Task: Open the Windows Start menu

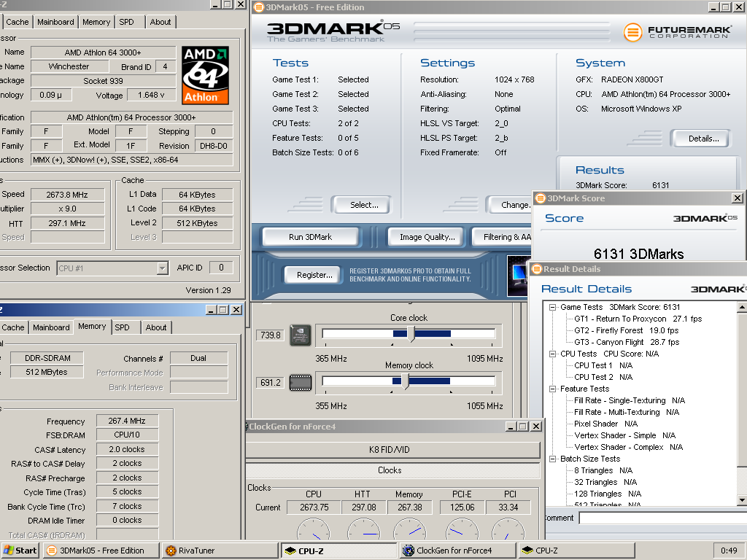Action: [x=20, y=551]
